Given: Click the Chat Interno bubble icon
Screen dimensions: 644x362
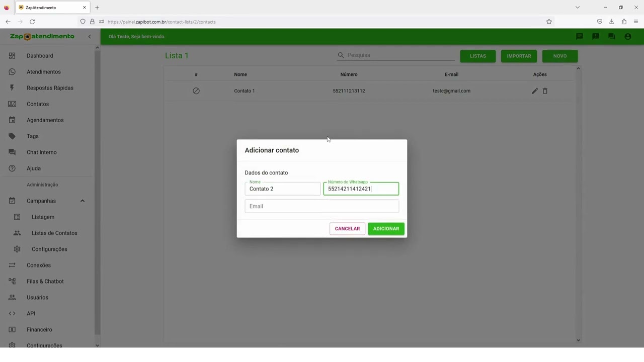Looking at the screenshot, I should (x=12, y=152).
